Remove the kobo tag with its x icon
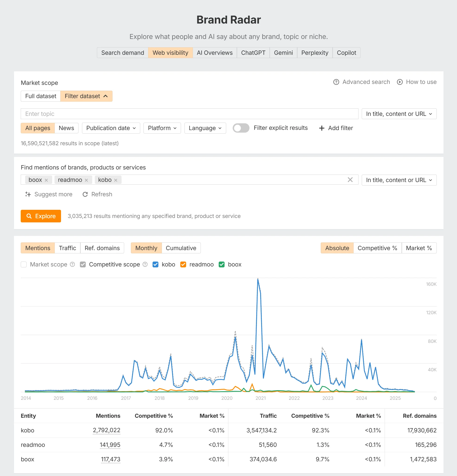The height and width of the screenshot is (476, 457). click(x=116, y=180)
